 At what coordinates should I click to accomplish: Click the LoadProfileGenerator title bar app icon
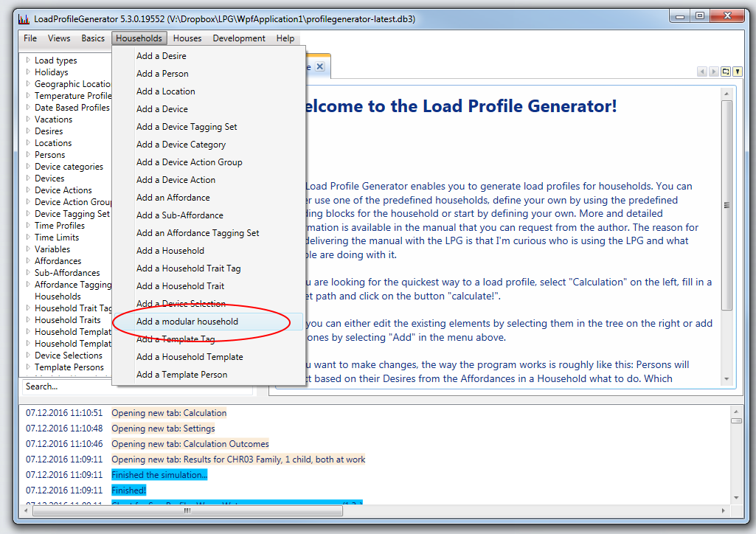24,19
